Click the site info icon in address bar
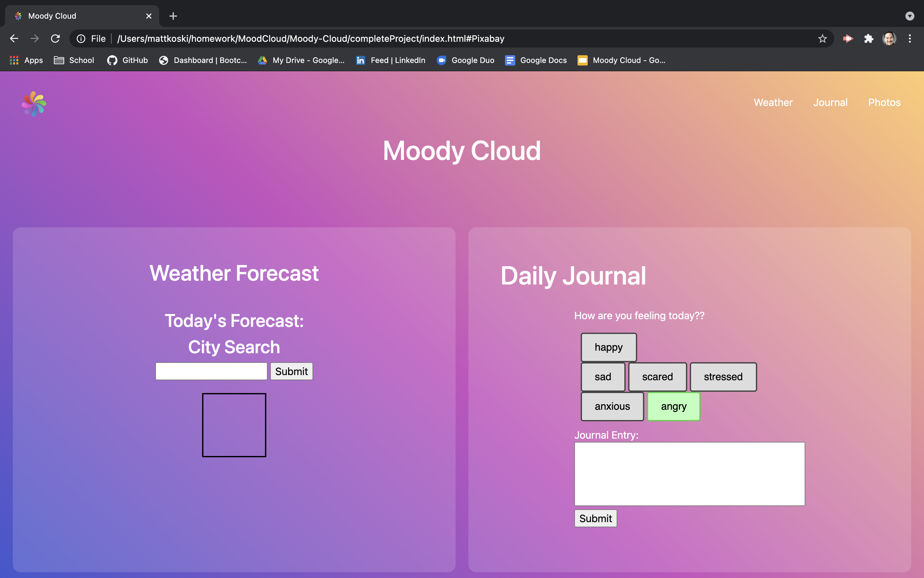Image resolution: width=924 pixels, height=578 pixels. (81, 39)
